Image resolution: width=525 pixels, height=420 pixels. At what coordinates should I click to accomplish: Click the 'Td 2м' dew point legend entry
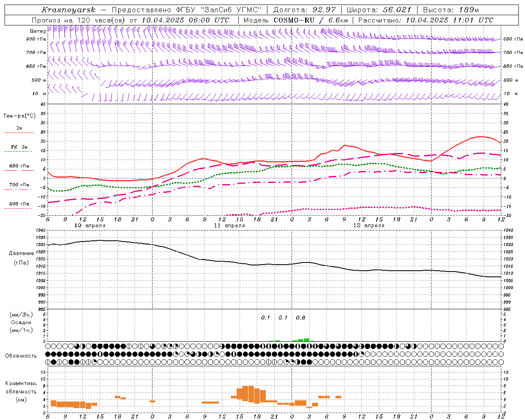tap(19, 147)
